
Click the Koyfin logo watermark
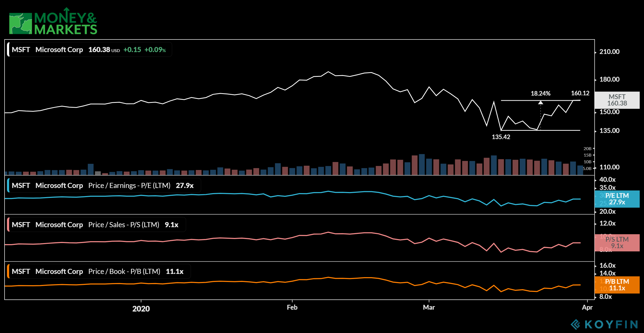pyautogui.click(x=604, y=324)
